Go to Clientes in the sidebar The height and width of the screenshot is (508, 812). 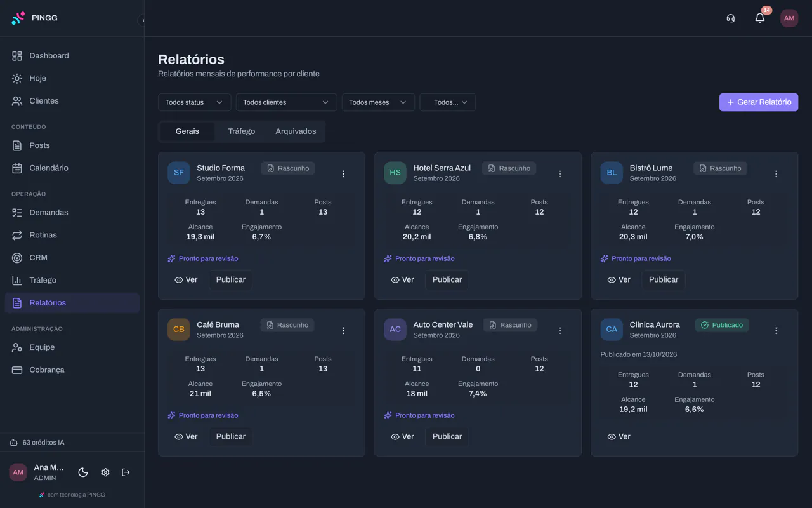[x=72, y=101]
